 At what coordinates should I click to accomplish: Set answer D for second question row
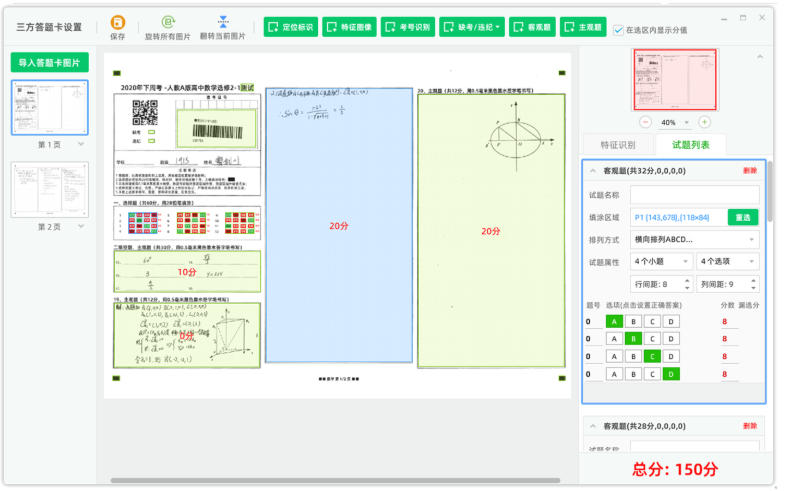(671, 339)
